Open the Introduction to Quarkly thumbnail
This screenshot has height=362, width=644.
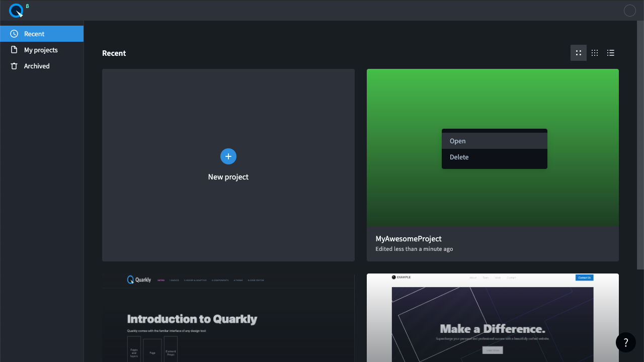[228, 318]
